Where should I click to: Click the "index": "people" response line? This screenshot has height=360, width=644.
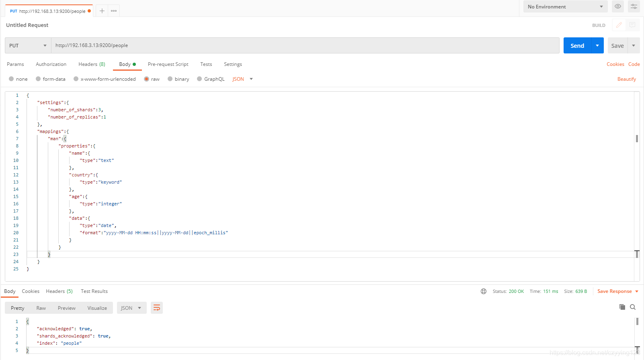59,343
